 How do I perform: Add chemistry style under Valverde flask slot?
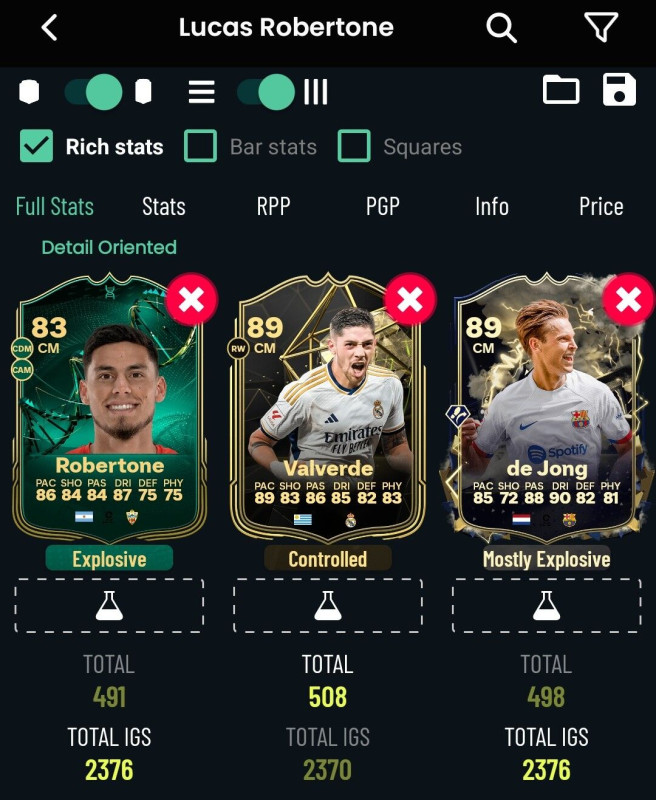[x=327, y=606]
